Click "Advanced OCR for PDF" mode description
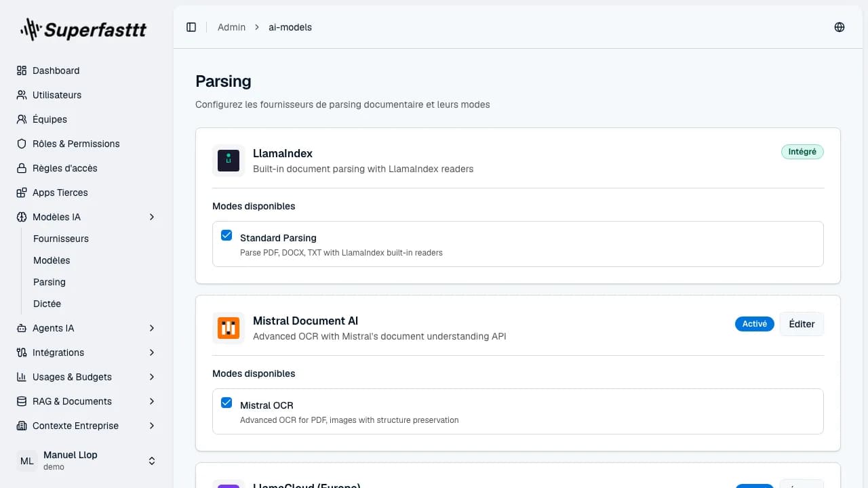868x488 pixels. click(x=349, y=420)
